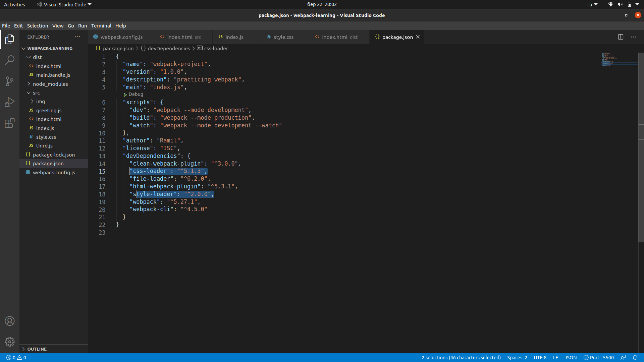Viewport: 644px width, 362px height.
Task: Place cursor on the webpack-cli line
Action: [168, 209]
